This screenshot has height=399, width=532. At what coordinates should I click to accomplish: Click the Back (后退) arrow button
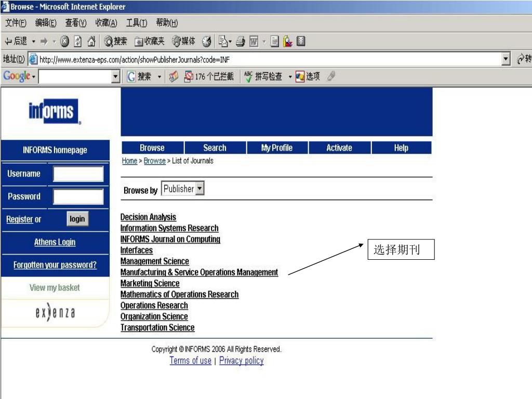(x=16, y=42)
